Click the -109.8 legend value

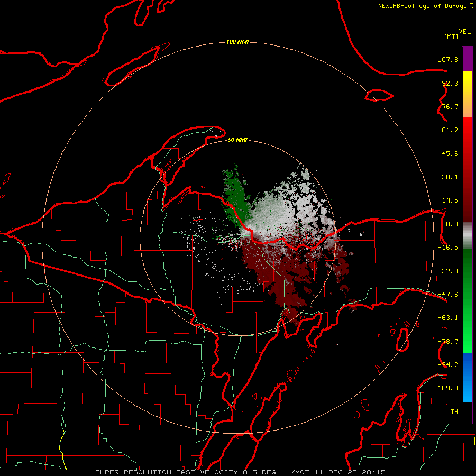point(446,388)
